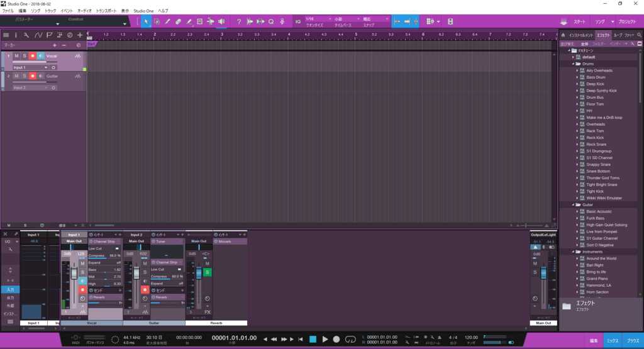Select the Listen speaker tool
The image size is (644, 349).
click(x=221, y=21)
